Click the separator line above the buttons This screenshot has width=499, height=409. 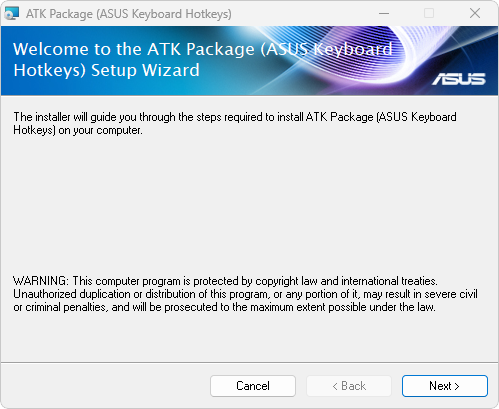coord(249,362)
